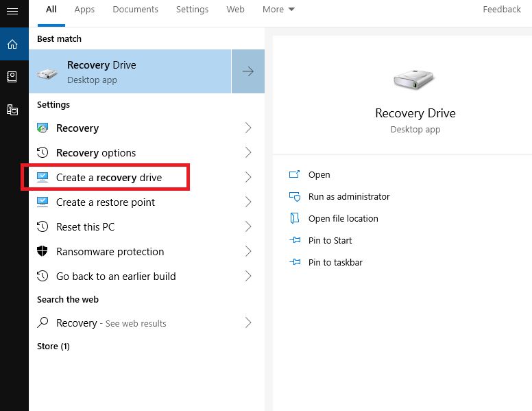The image size is (532, 411).
Task: Choose Run as administrator
Action: pos(349,197)
